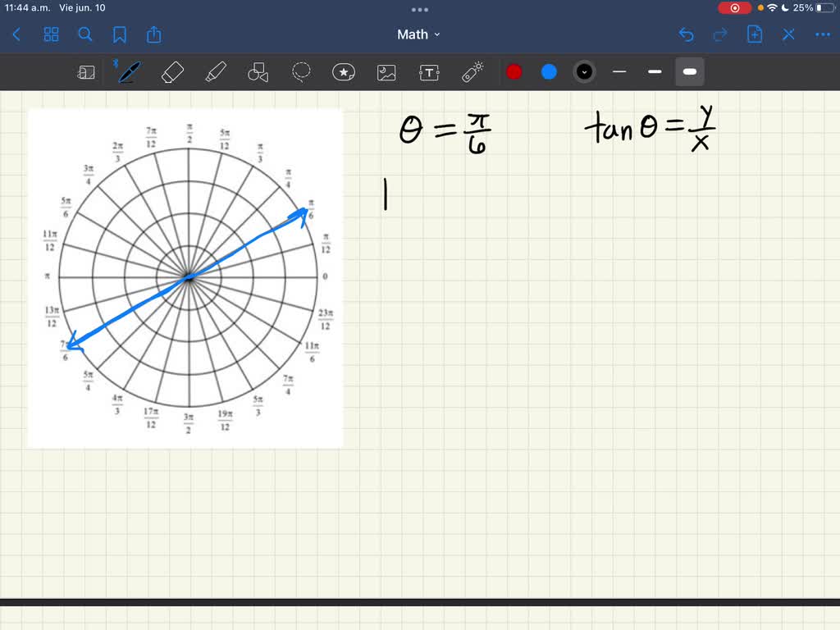Expand the more options ellipsis menu
The width and height of the screenshot is (840, 630).
click(x=822, y=34)
